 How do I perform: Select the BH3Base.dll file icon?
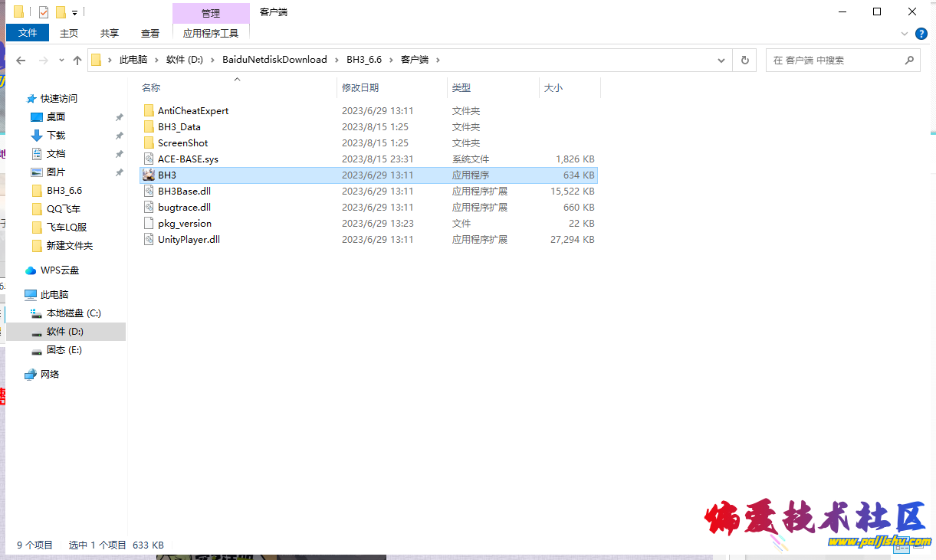click(x=149, y=192)
